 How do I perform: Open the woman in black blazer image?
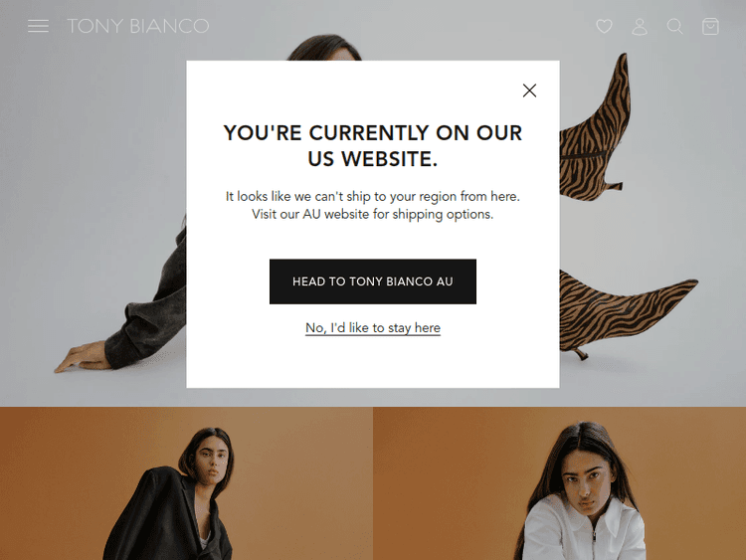click(186, 483)
